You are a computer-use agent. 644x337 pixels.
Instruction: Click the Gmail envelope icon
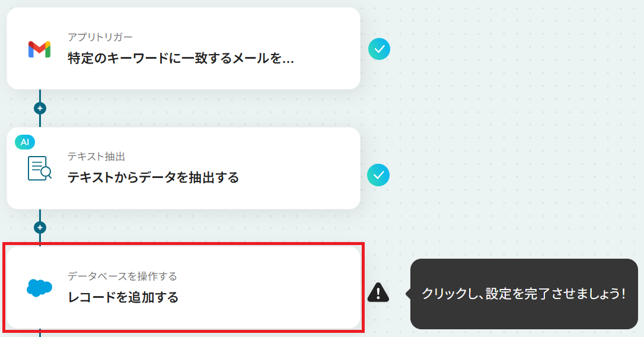39,49
